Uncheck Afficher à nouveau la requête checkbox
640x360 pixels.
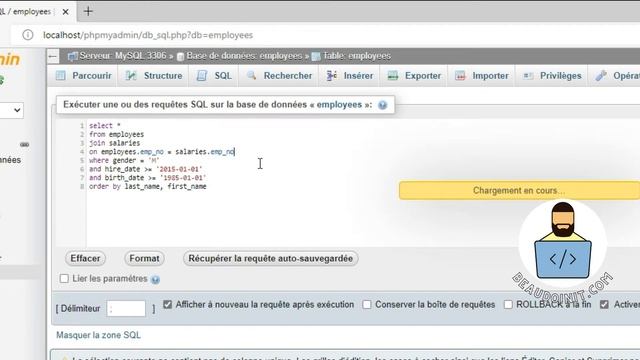coord(167,304)
